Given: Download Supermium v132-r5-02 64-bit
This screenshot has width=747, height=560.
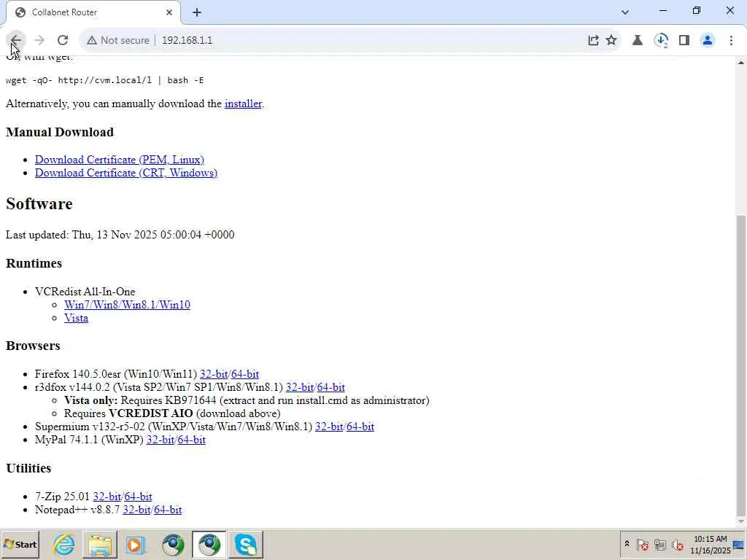Looking at the screenshot, I should (360, 427).
